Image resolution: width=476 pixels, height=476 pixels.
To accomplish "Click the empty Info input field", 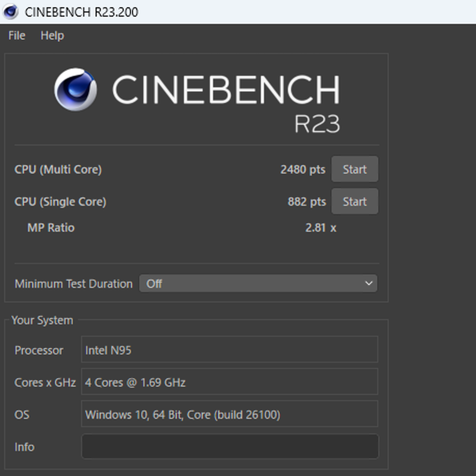I will [230, 447].
